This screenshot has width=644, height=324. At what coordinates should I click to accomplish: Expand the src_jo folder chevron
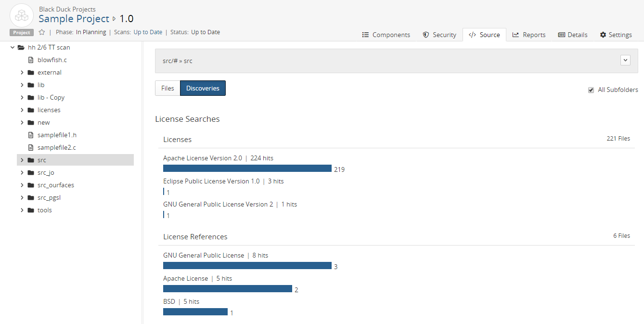(22, 173)
